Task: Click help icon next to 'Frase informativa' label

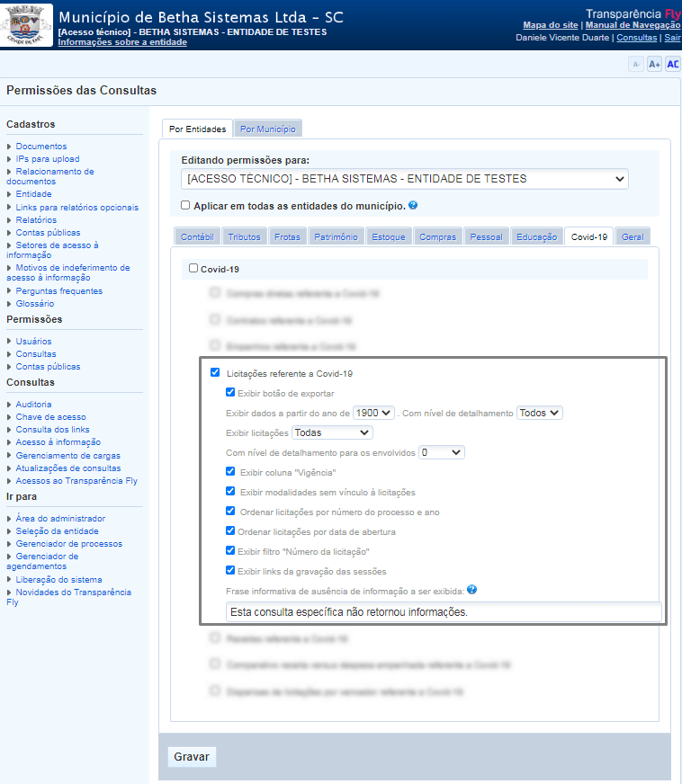Action: click(x=471, y=590)
